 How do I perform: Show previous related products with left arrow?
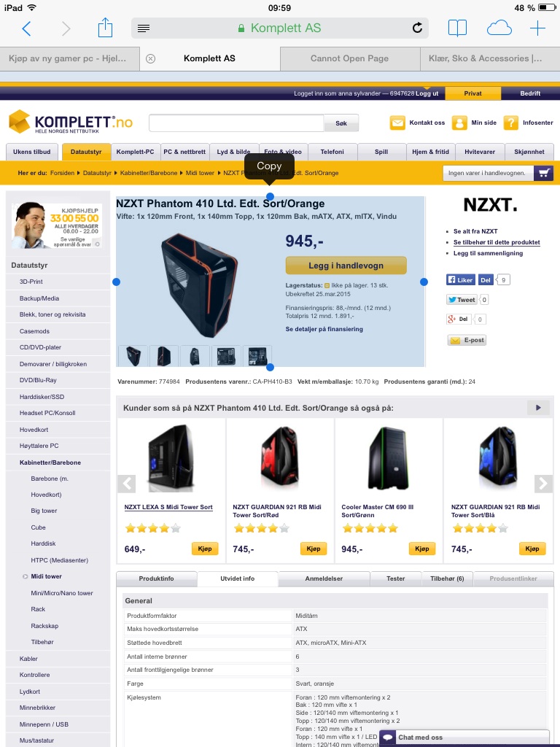click(127, 484)
